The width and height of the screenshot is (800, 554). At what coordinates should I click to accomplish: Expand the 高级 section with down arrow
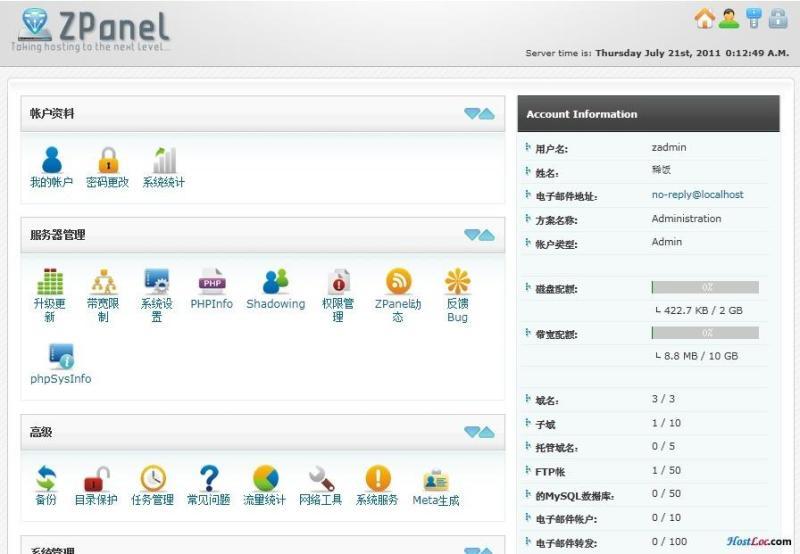[x=472, y=432]
